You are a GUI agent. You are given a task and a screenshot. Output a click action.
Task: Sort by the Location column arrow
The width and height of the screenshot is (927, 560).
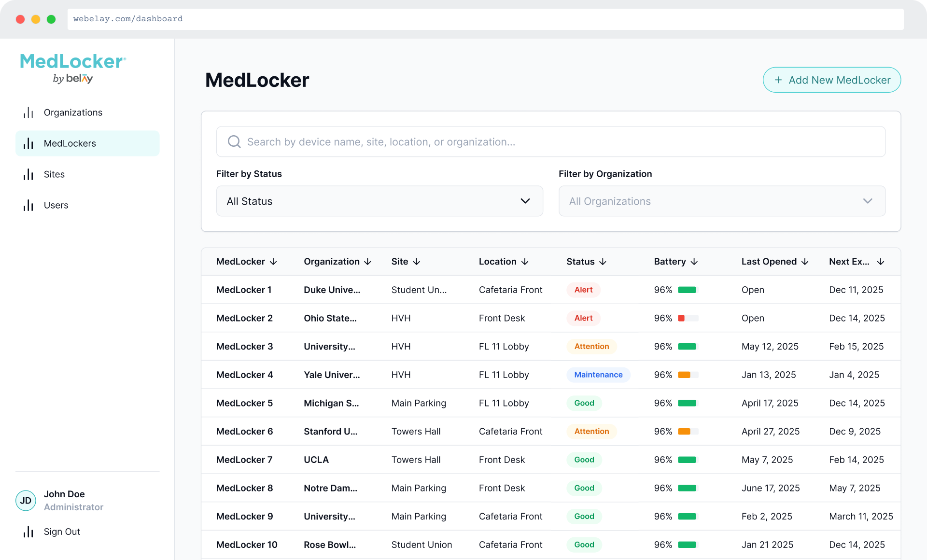525,262
